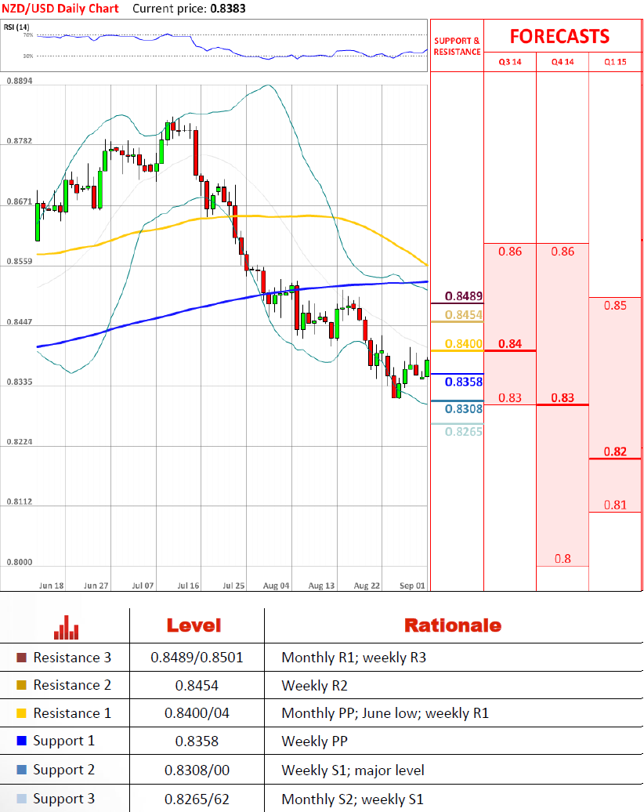The height and width of the screenshot is (812, 644).
Task: Select the Q4 14 forecast column header
Action: [563, 62]
